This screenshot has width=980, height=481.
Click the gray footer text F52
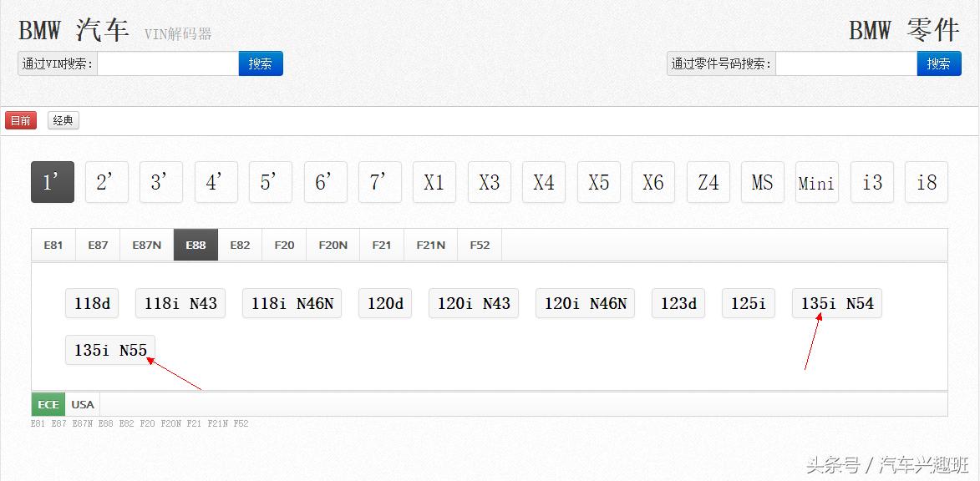pyautogui.click(x=241, y=423)
